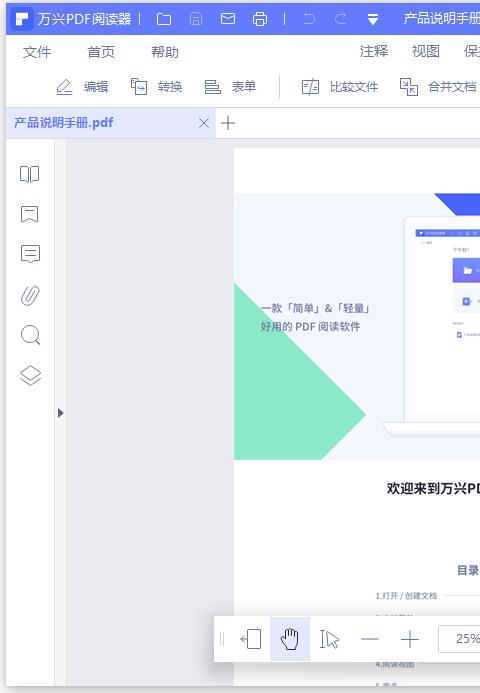
Task: Switch to the 视图 tab
Action: tap(426, 51)
